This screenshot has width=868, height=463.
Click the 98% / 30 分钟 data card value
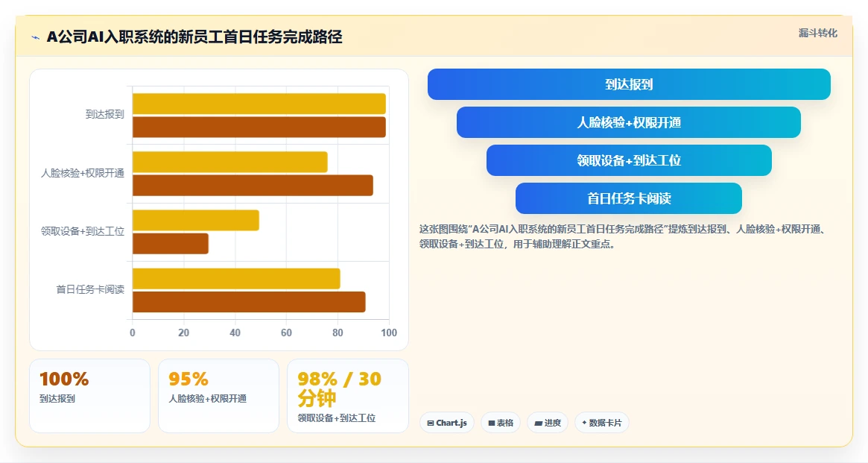click(339, 388)
